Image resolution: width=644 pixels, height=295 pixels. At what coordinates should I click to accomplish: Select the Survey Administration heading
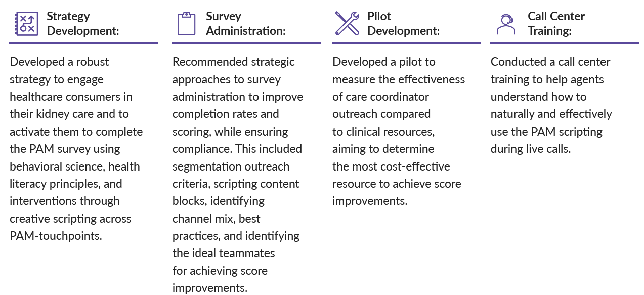[x=246, y=23]
